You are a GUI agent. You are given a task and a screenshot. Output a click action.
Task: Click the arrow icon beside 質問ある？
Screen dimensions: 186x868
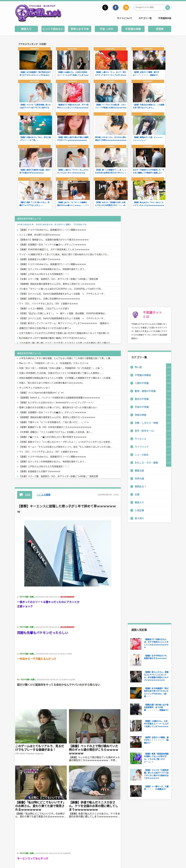(132, 486)
